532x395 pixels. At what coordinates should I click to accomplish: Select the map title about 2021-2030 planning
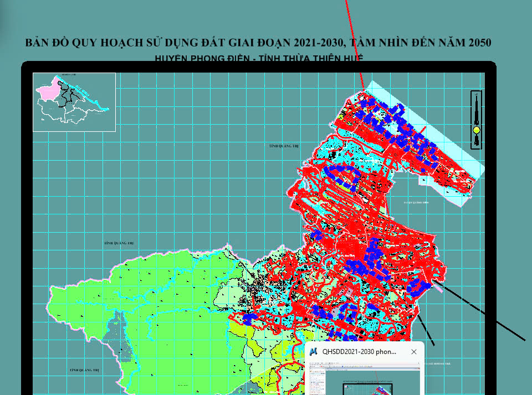coord(258,43)
